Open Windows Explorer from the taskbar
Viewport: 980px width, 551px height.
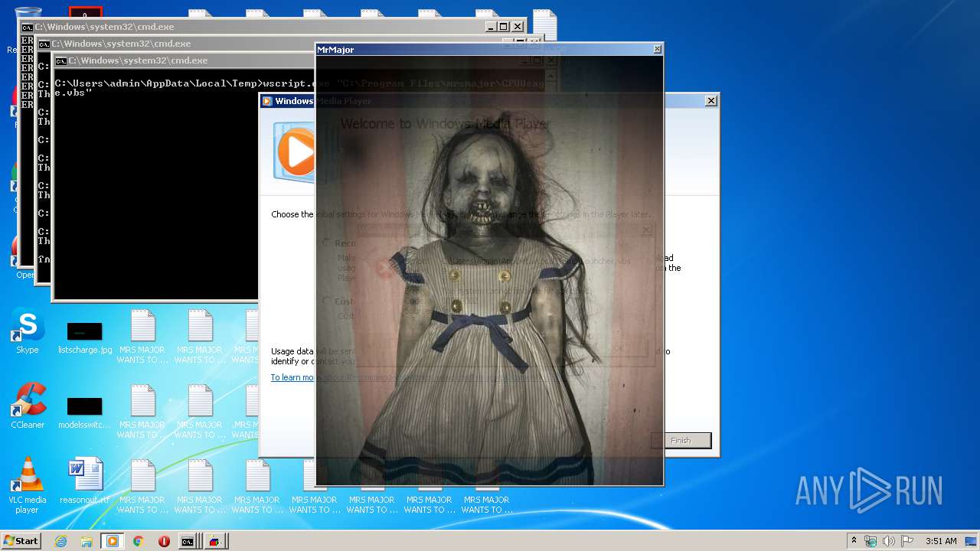(x=87, y=541)
